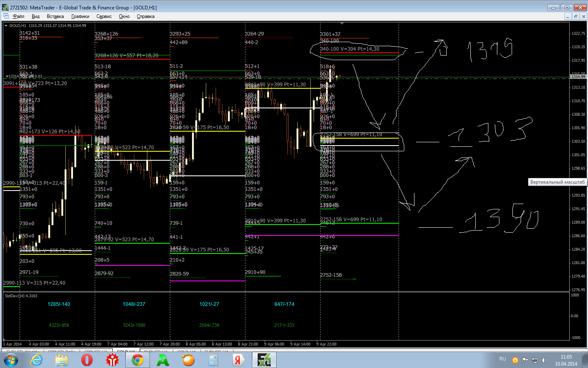
Task: Select the GOLD,H1 chart tab
Action: (126, 351)
